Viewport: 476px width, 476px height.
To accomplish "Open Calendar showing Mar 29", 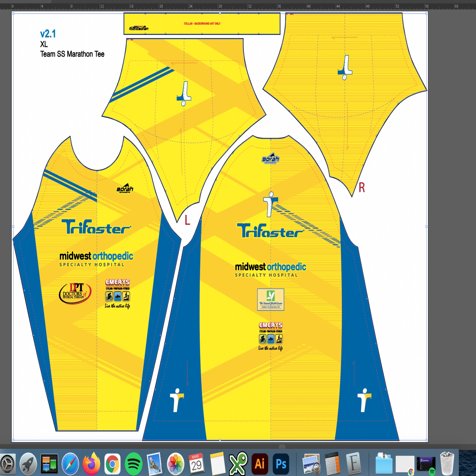I will (196, 464).
